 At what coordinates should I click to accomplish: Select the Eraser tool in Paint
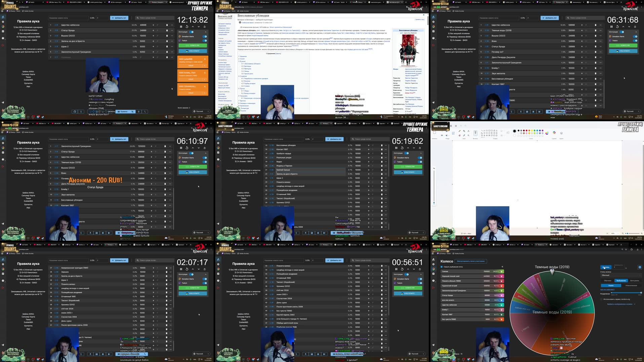[x=459, y=135]
